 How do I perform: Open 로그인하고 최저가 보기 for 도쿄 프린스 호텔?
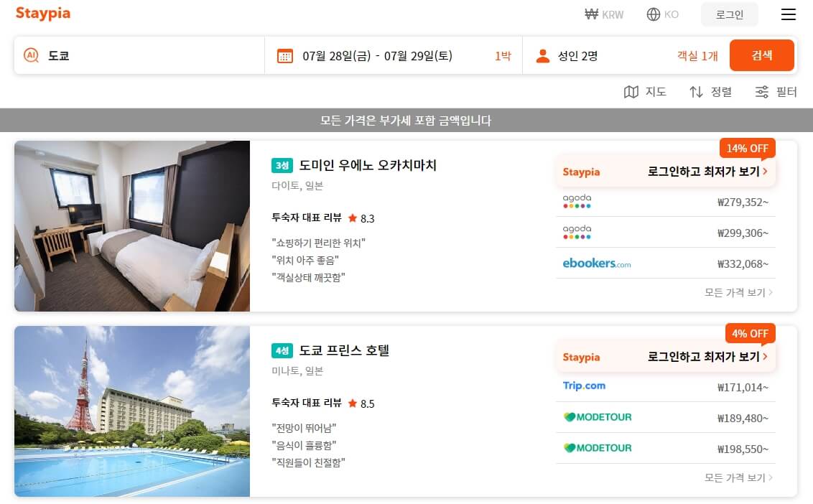pyautogui.click(x=666, y=357)
